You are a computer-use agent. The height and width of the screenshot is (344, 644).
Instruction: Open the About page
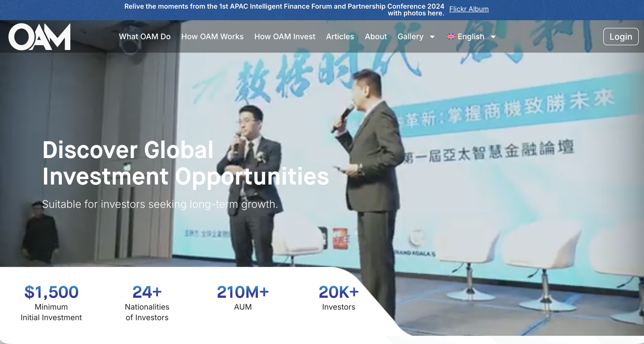[x=376, y=36]
